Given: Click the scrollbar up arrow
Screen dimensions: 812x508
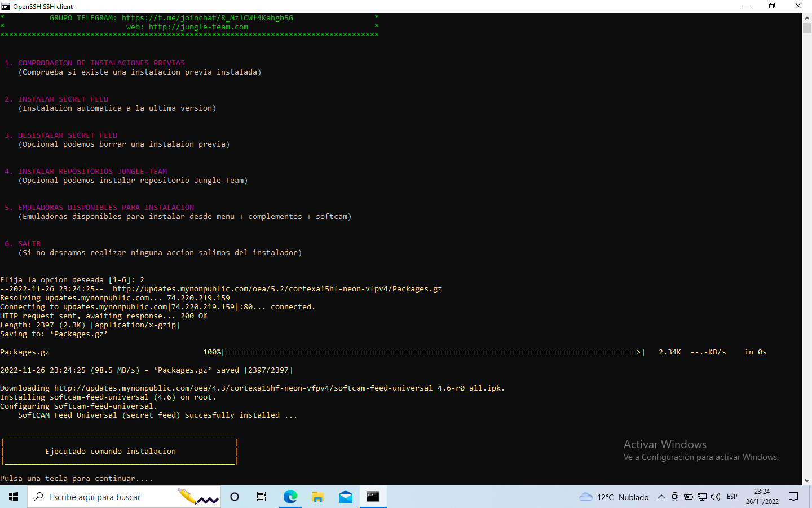Looking at the screenshot, I should [x=807, y=18].
